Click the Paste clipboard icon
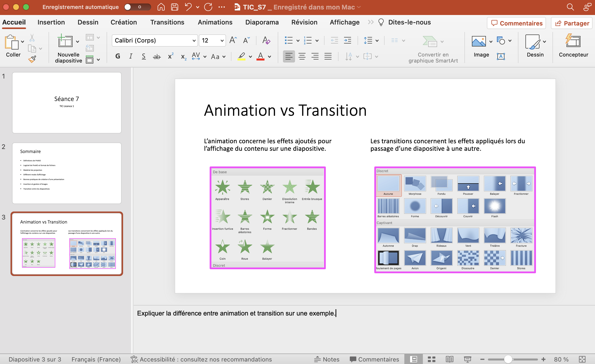The height and width of the screenshot is (364, 595). [x=12, y=42]
